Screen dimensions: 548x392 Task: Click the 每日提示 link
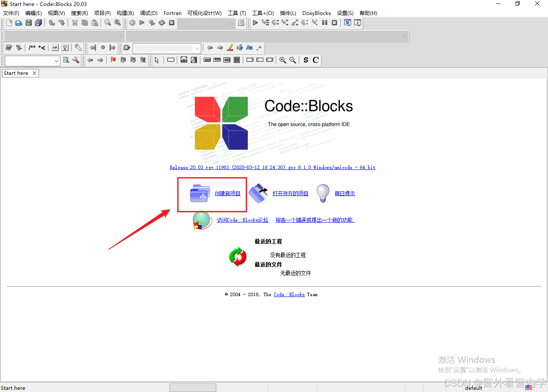[345, 193]
